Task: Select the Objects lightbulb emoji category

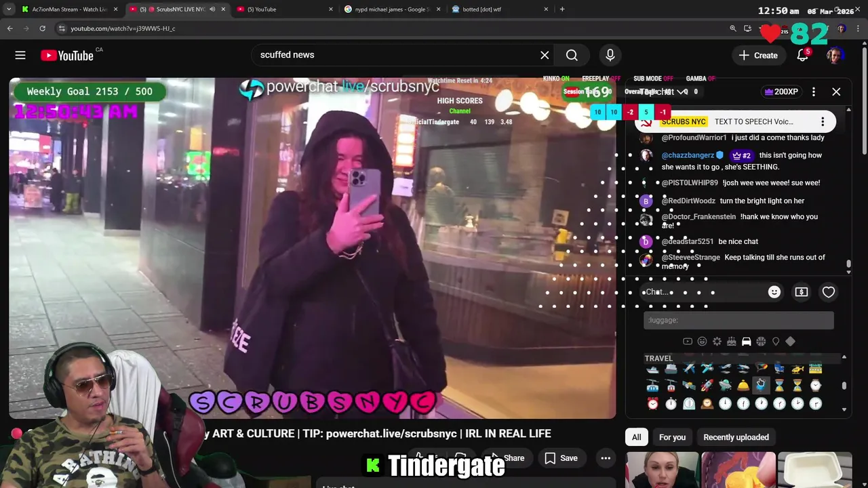Action: (x=776, y=342)
